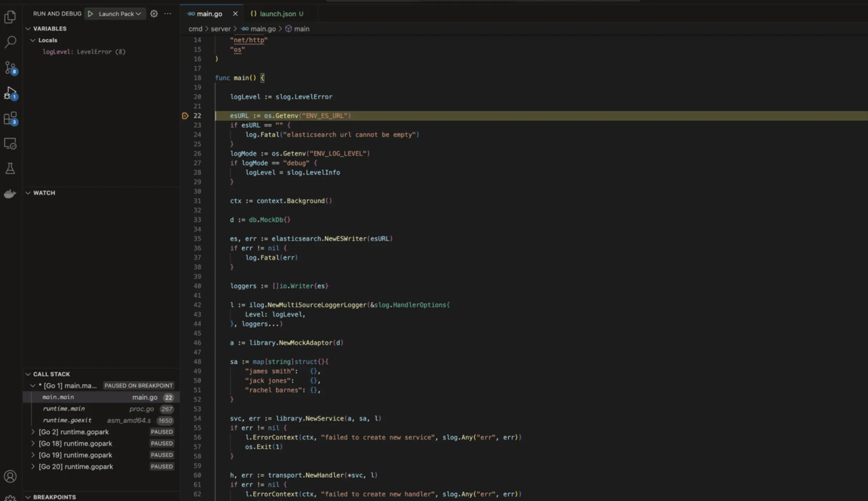This screenshot has height=501, width=868.
Task: Open launch.json via debug gear icon
Action: tap(154, 14)
